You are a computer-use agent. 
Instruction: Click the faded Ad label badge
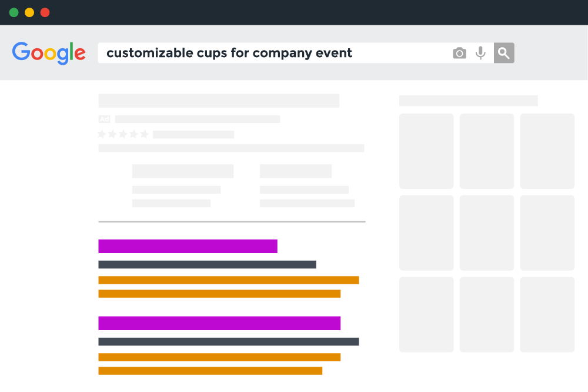(x=104, y=119)
